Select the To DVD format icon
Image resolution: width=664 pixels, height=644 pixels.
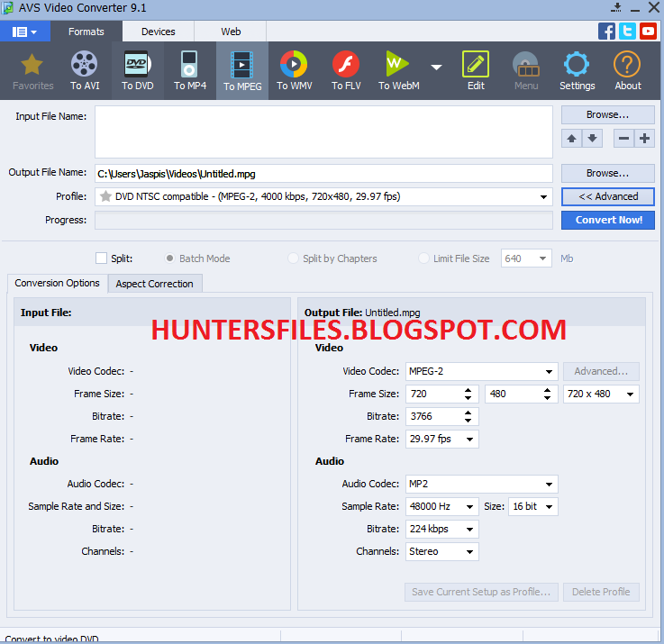pos(138,71)
